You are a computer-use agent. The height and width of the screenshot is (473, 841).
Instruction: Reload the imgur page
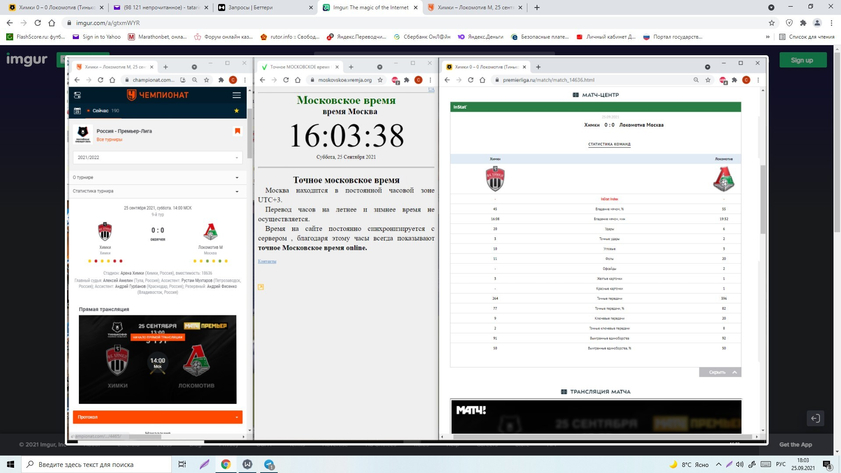(38, 23)
